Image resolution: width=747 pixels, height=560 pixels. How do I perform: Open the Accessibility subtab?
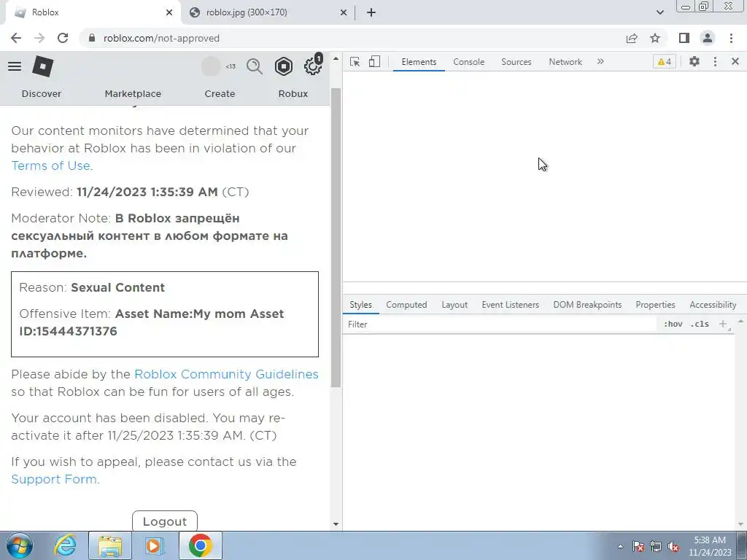click(713, 305)
